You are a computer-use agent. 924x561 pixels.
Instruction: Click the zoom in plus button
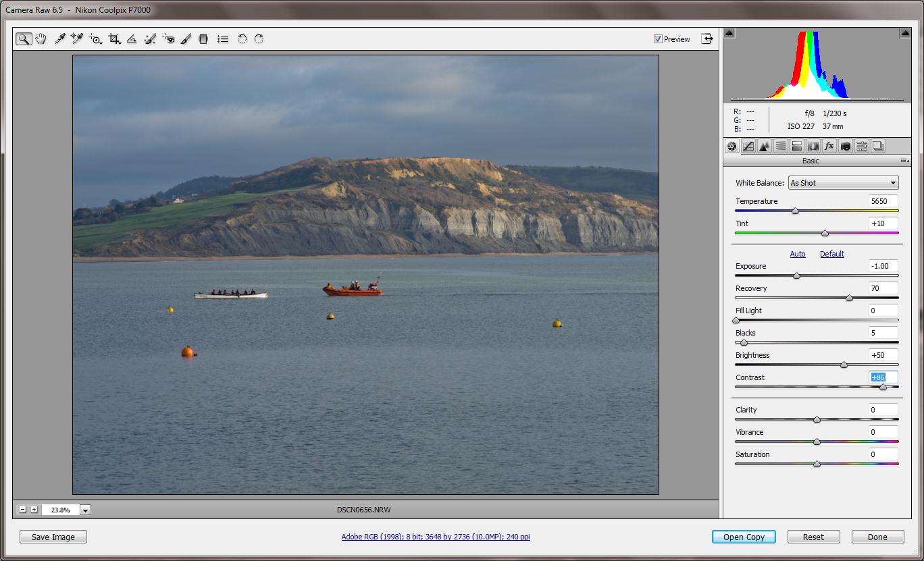(x=34, y=510)
